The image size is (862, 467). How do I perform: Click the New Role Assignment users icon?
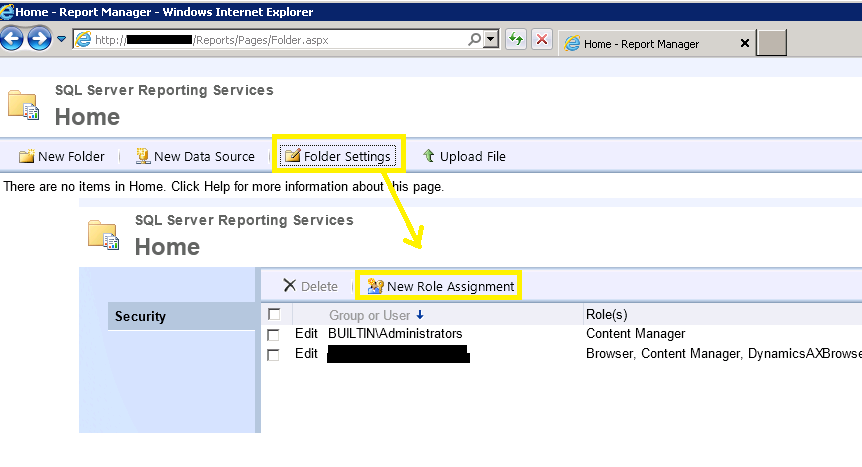(x=375, y=286)
